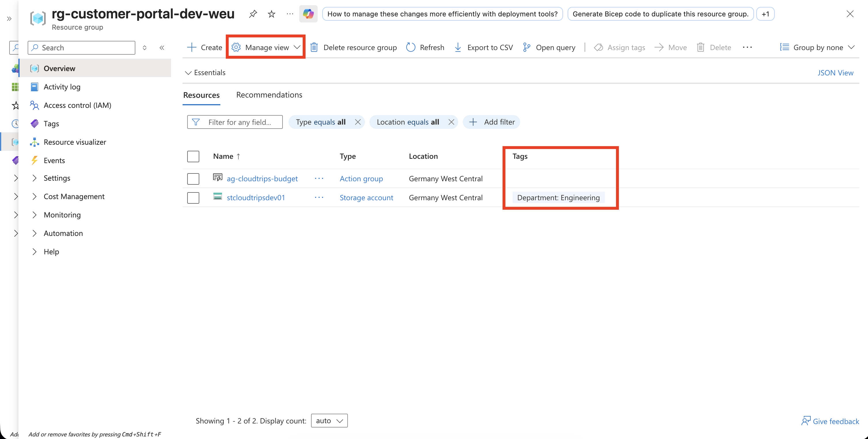This screenshot has height=439, width=868.
Task: Click Open query button
Action: click(x=549, y=47)
